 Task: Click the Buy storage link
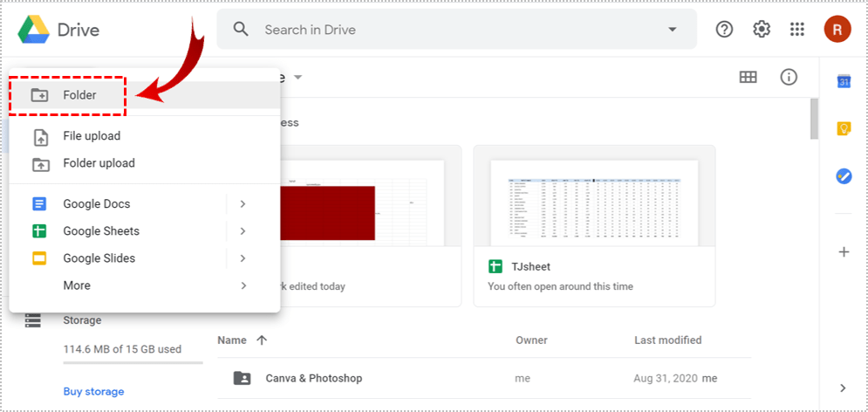pyautogui.click(x=93, y=391)
